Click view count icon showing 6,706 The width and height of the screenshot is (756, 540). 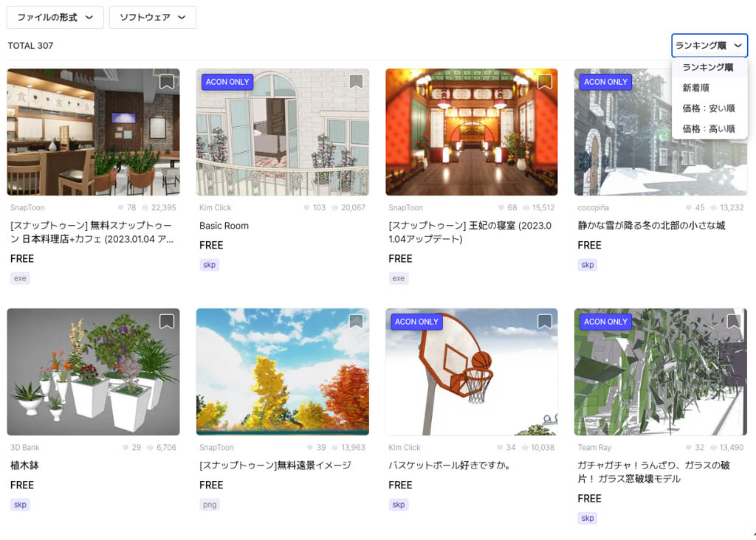pyautogui.click(x=150, y=448)
